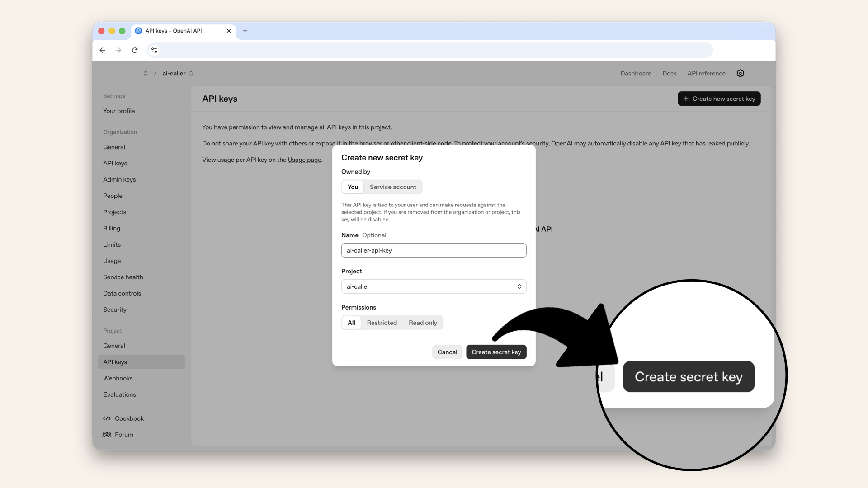This screenshot has width=868, height=488.
Task: Select Service account as the key owner
Action: [x=392, y=187]
